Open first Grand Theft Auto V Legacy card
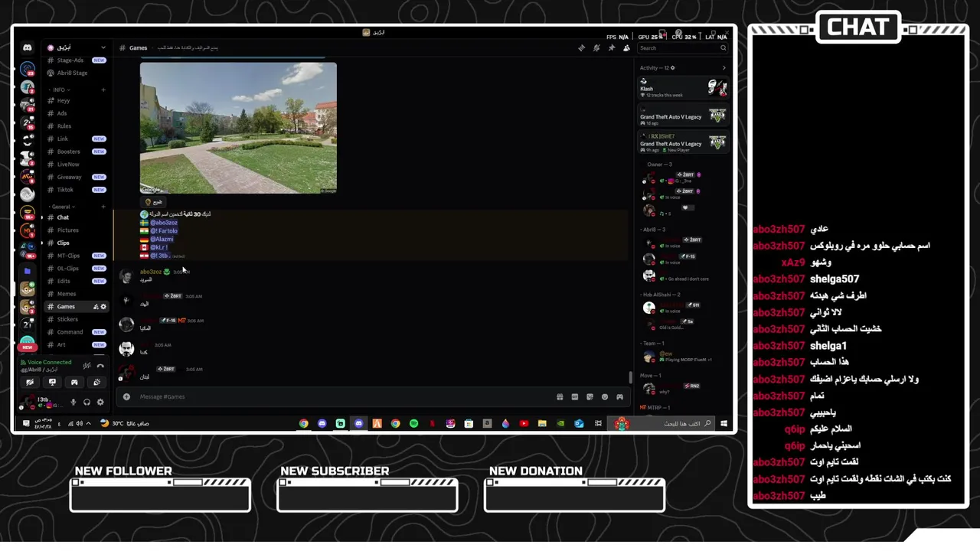The width and height of the screenshot is (980, 551). click(683, 116)
